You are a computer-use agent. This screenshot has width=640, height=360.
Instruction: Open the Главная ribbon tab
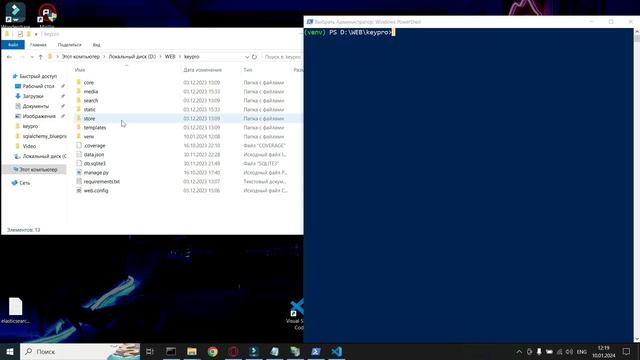point(38,44)
